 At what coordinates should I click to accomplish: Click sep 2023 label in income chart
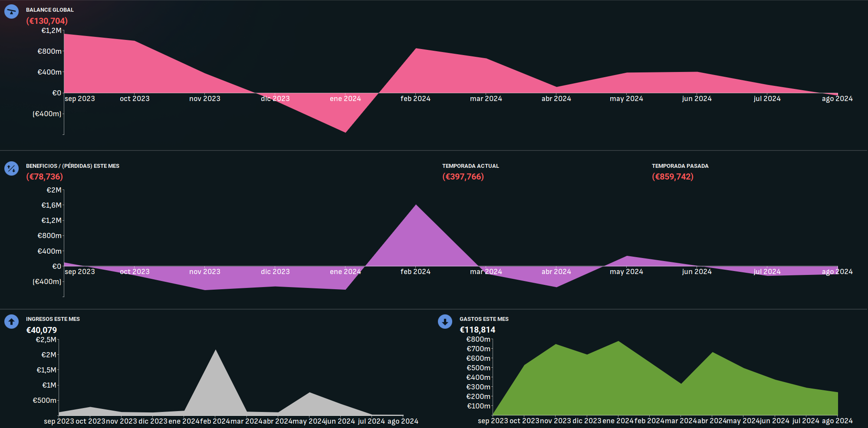tap(59, 421)
